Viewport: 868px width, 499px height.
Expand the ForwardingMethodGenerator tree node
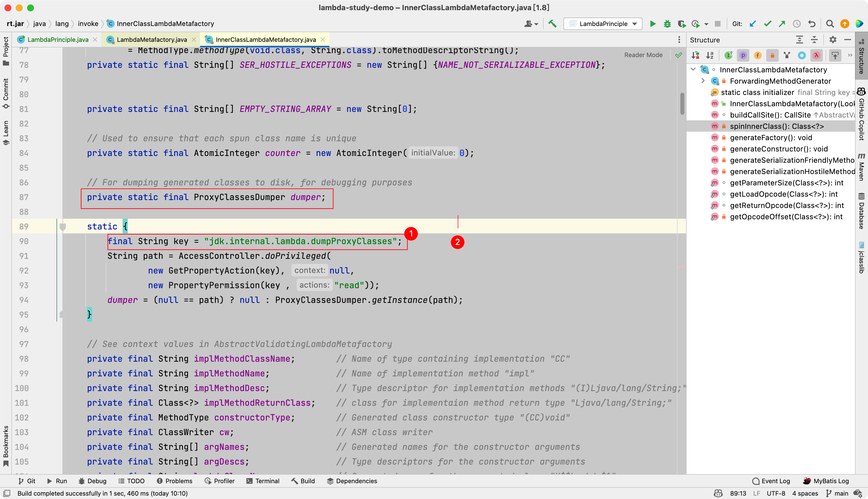pyautogui.click(x=703, y=81)
